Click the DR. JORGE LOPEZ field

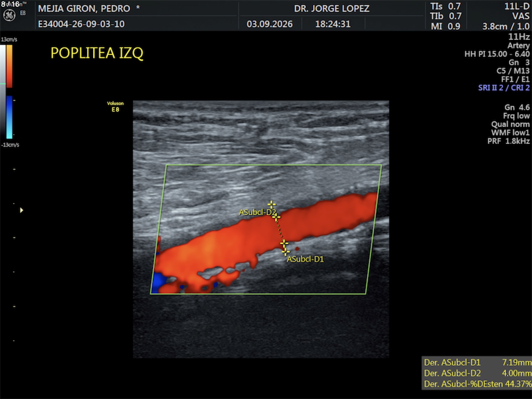(x=332, y=8)
